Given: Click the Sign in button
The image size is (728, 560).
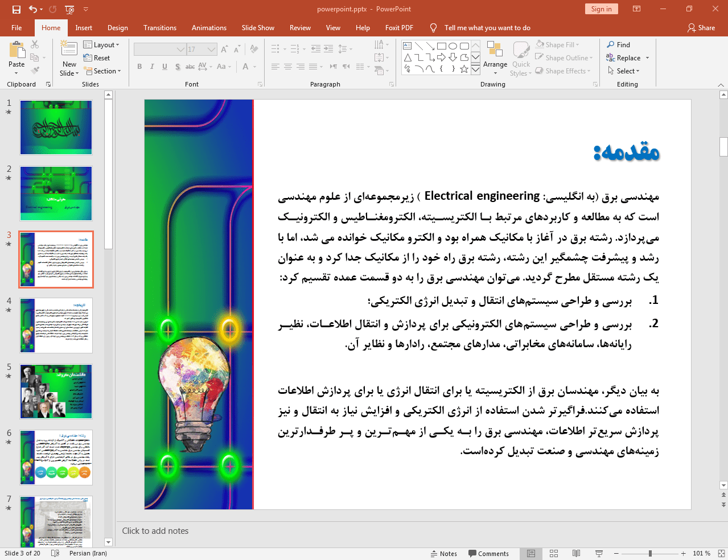Looking at the screenshot, I should [x=601, y=9].
